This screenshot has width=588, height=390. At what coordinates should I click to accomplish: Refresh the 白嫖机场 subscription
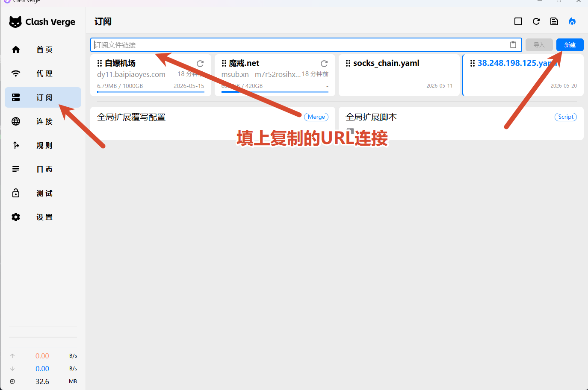pos(200,64)
